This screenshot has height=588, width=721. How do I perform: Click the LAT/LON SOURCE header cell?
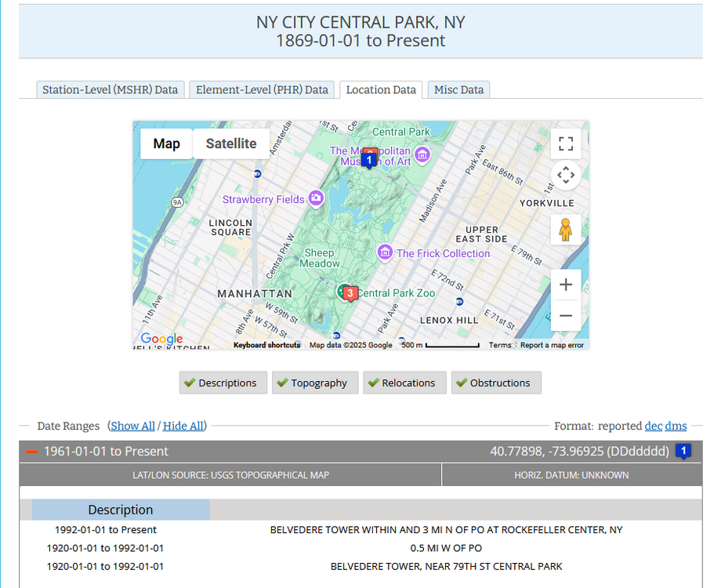tap(230, 475)
